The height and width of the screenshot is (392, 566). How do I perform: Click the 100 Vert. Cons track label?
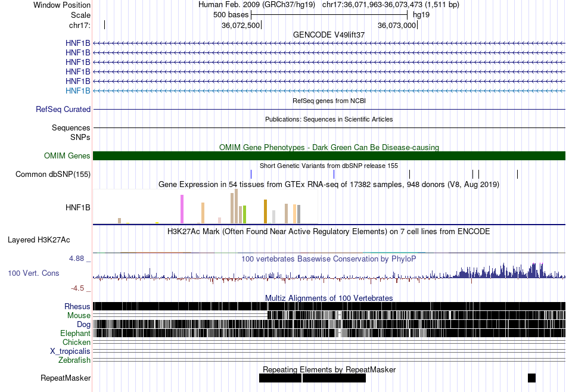[x=33, y=273]
